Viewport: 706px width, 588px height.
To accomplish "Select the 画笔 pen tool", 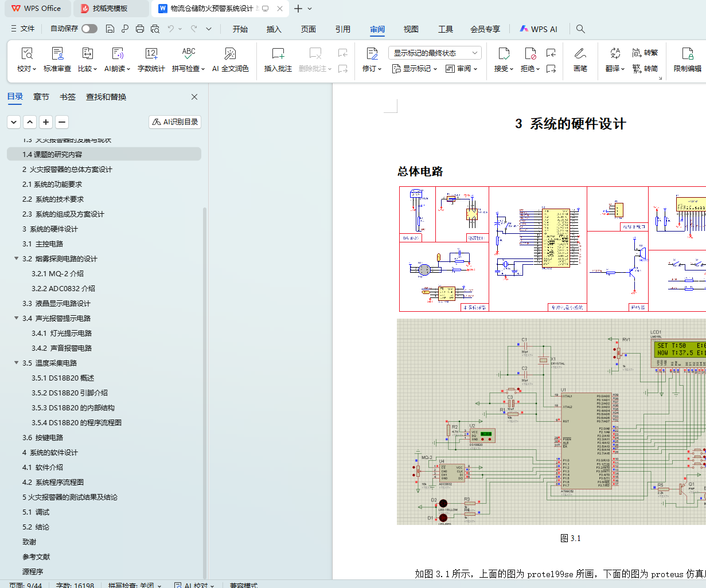I will 580,54.
